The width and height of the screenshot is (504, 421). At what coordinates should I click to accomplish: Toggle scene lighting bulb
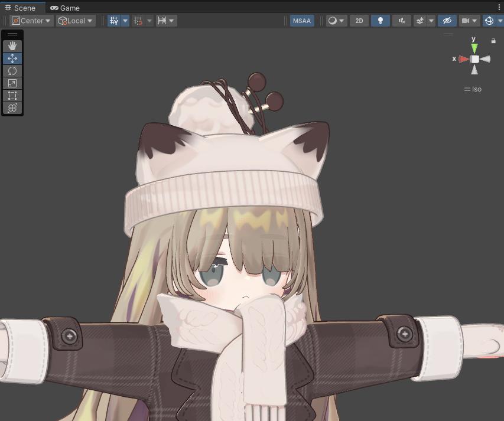[381, 21]
